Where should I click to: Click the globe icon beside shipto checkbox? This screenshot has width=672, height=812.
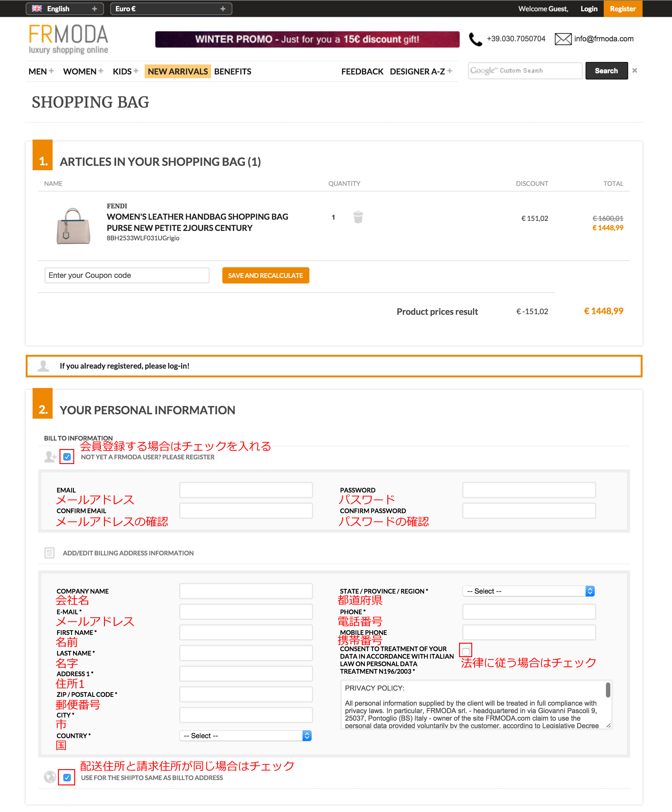click(50, 777)
